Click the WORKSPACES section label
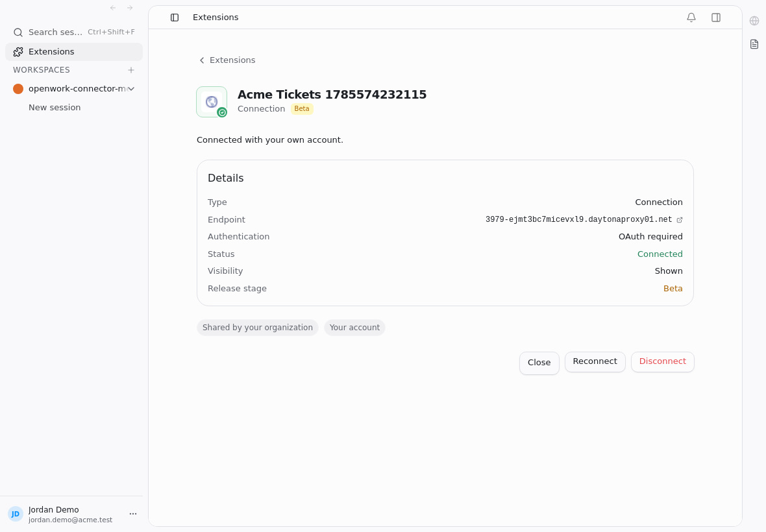 pyautogui.click(x=42, y=70)
